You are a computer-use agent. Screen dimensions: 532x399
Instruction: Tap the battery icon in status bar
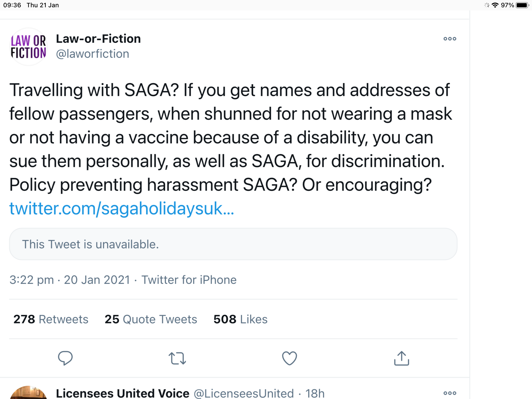(522, 5)
